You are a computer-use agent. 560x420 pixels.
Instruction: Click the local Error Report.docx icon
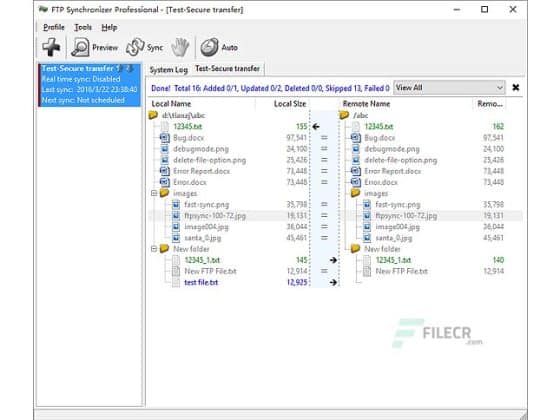point(165,171)
